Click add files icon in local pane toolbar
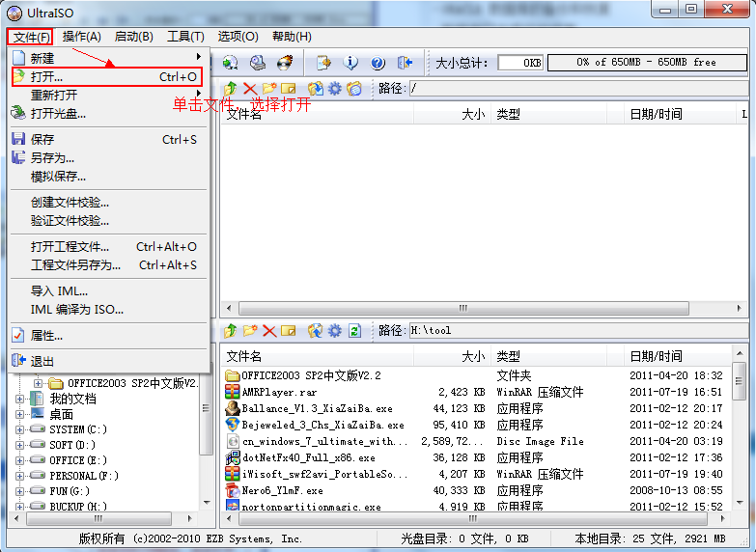 point(316,331)
